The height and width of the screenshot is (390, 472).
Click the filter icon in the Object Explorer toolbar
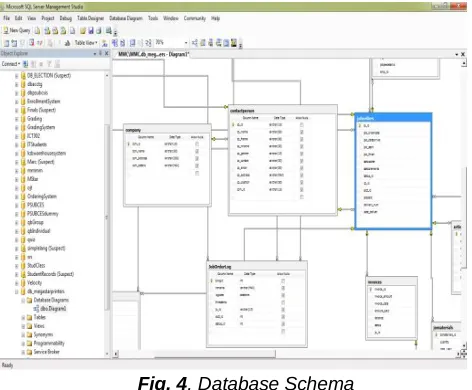click(x=49, y=64)
